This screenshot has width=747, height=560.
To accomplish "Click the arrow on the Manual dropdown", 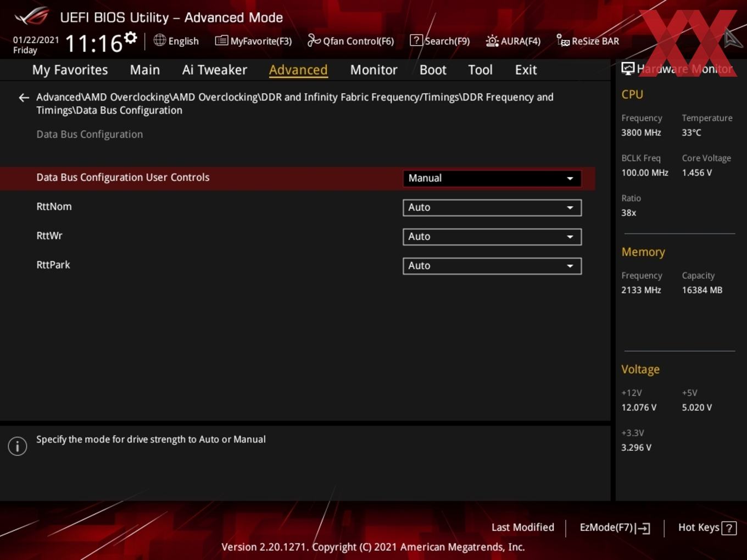I will (x=570, y=178).
